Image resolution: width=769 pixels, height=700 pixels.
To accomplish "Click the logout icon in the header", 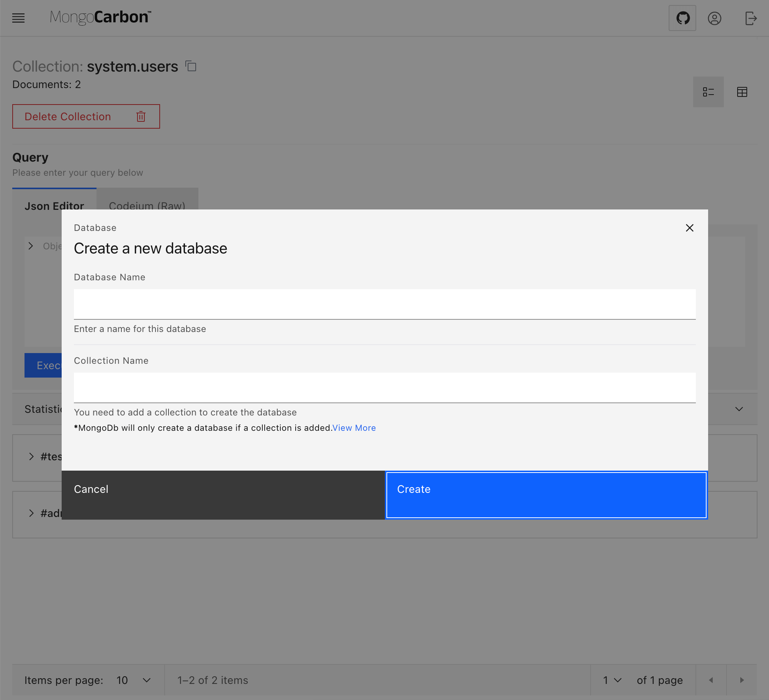I will click(751, 18).
